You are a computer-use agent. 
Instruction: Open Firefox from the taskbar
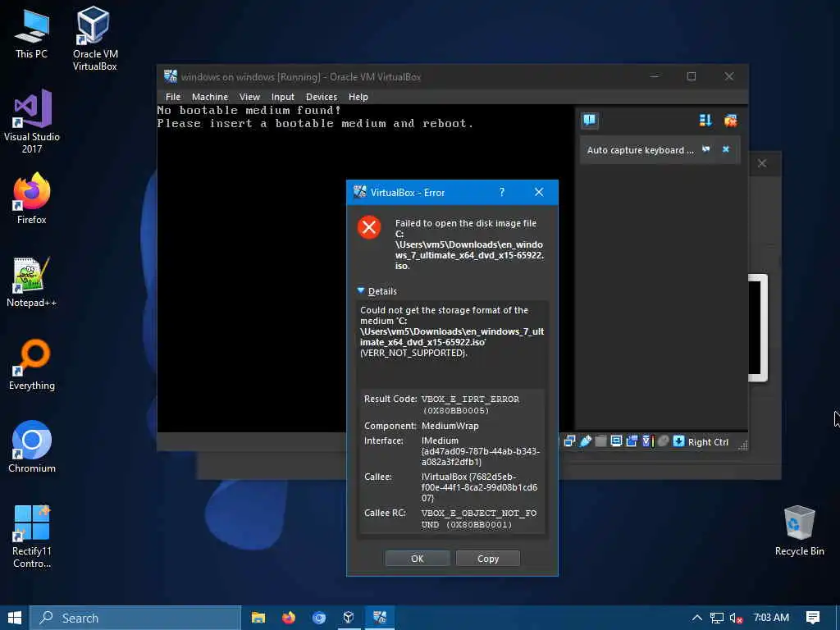coord(289,618)
